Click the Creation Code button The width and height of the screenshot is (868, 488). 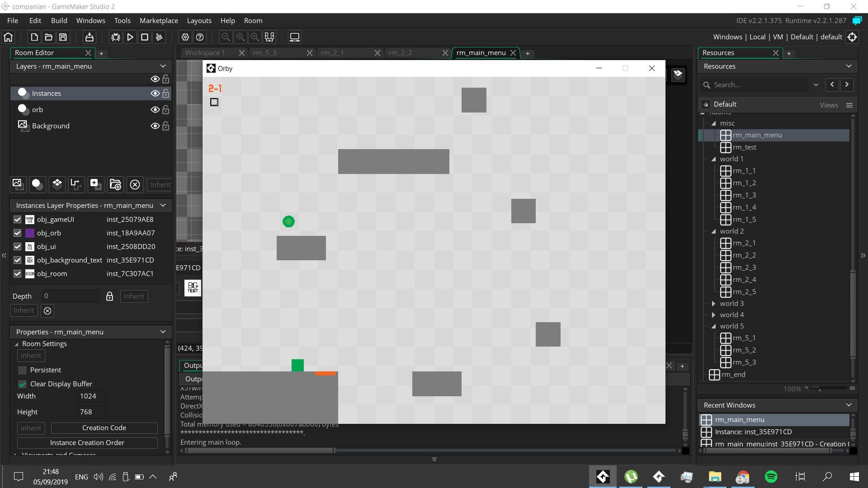[x=104, y=428]
